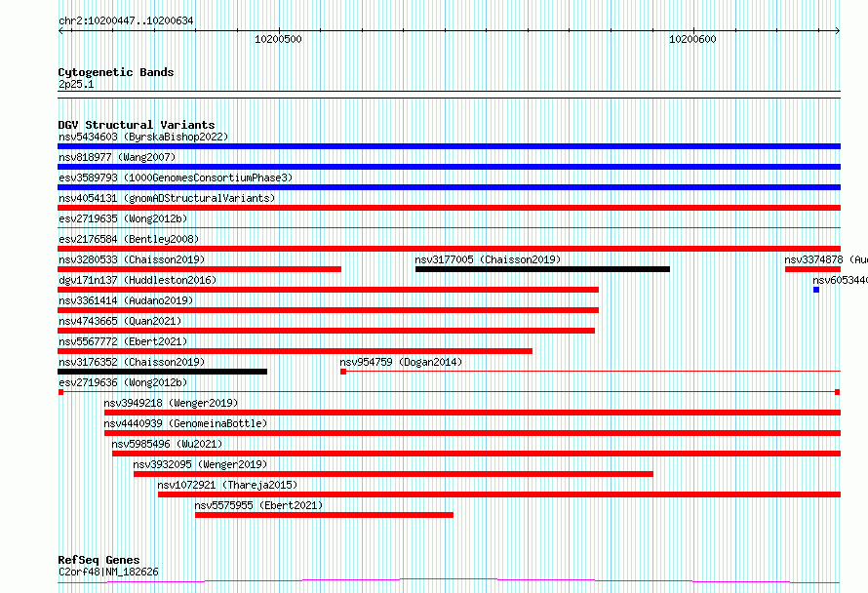
Task: Click right end marker of esv2719636
Action: (x=838, y=392)
